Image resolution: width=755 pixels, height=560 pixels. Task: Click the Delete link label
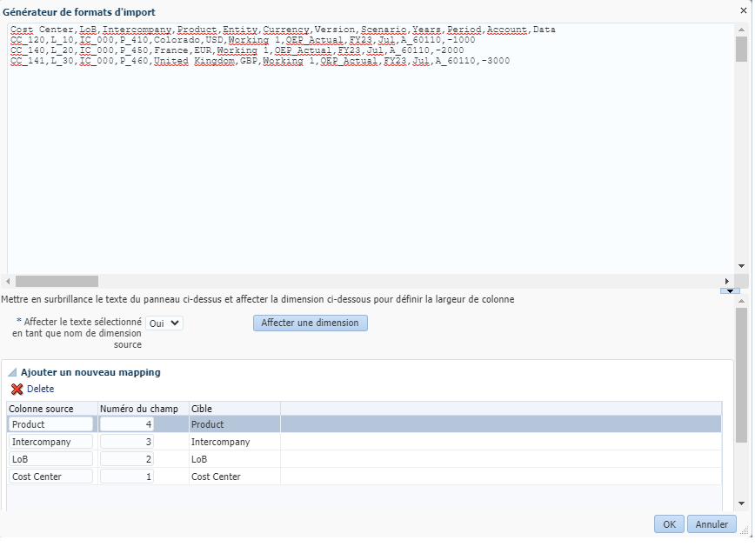pyautogui.click(x=40, y=389)
